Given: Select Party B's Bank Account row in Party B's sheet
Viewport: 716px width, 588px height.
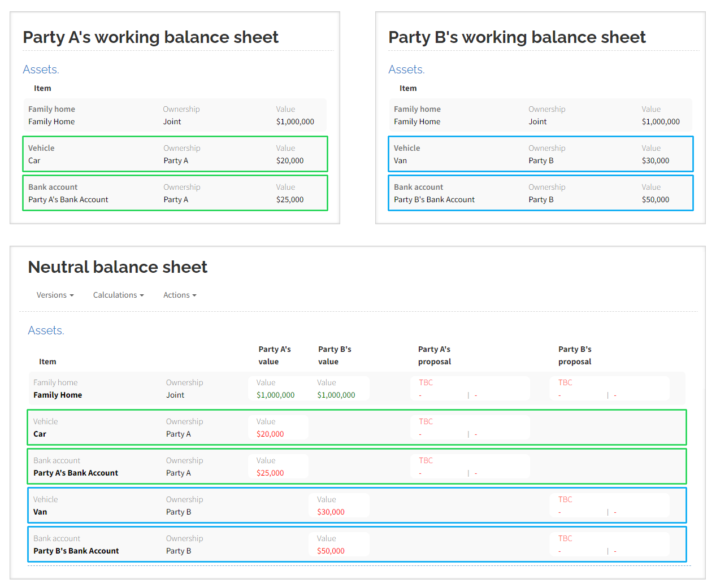Looking at the screenshot, I should [x=540, y=193].
